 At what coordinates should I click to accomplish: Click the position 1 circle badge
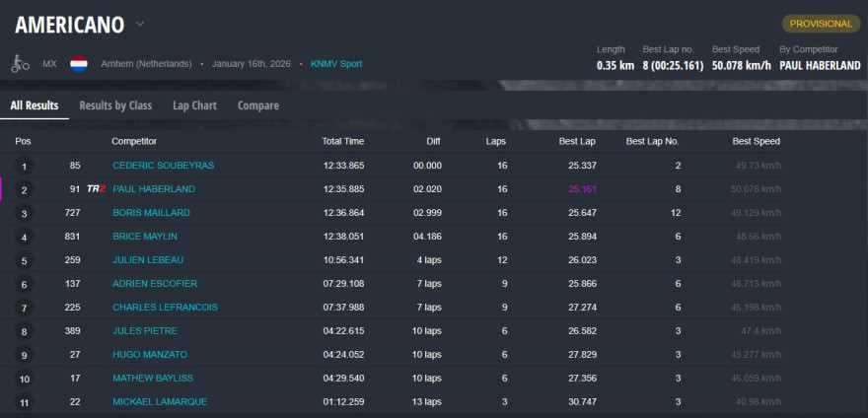[24, 167]
